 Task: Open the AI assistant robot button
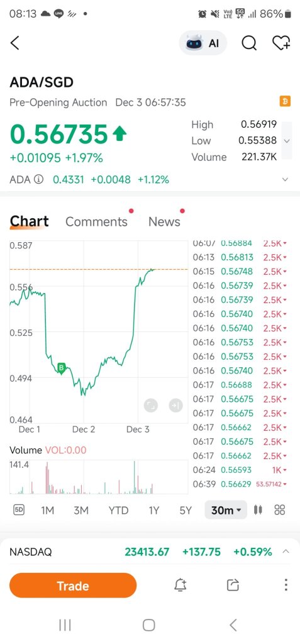(x=203, y=43)
